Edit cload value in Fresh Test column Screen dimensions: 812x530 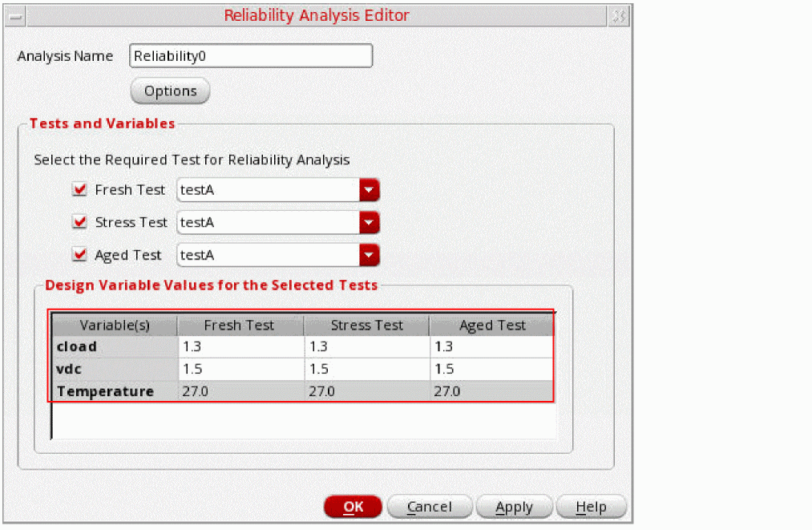pos(241,346)
